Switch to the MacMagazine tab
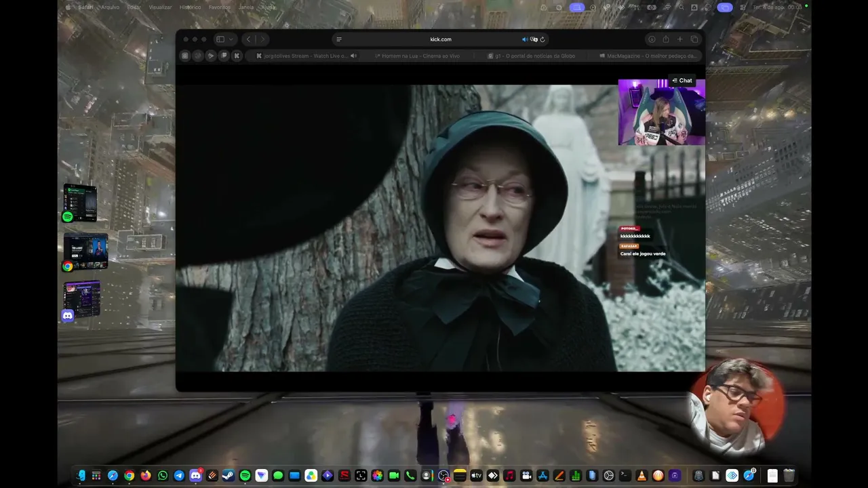The width and height of the screenshot is (868, 488). [x=648, y=56]
